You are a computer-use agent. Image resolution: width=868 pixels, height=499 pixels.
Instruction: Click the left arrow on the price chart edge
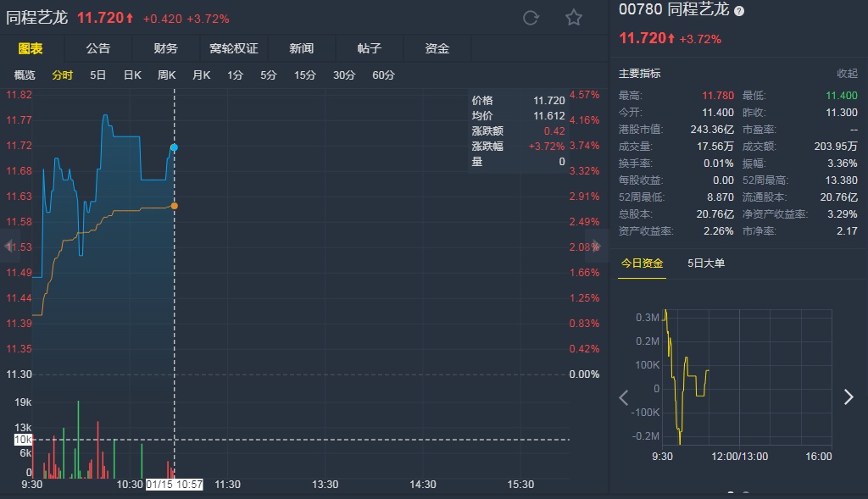[8, 246]
